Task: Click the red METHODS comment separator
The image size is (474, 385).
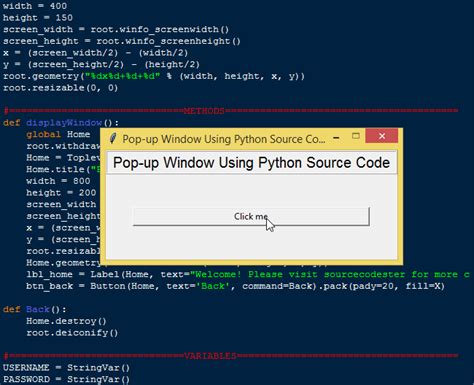Action: [231, 111]
